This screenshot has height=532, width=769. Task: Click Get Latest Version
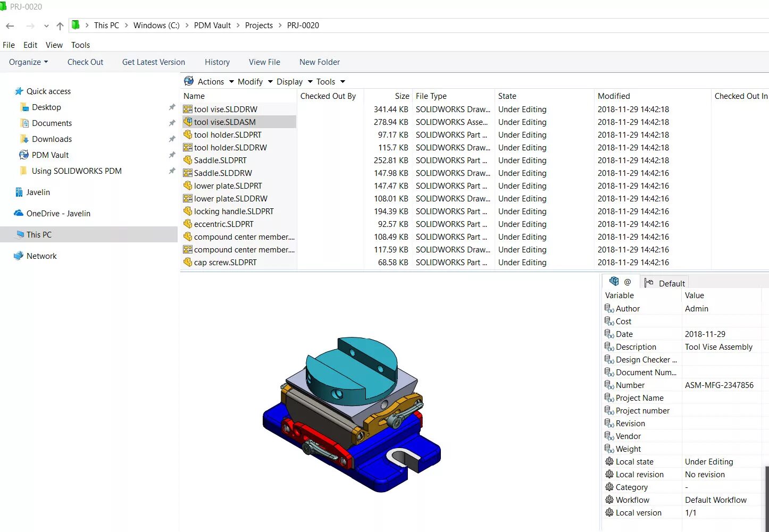click(x=154, y=62)
